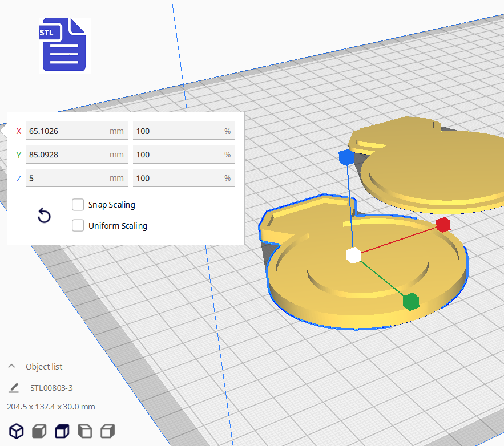Viewport: 504px width, 446px height.
Task: Click the STL file icon
Action: coord(64,44)
